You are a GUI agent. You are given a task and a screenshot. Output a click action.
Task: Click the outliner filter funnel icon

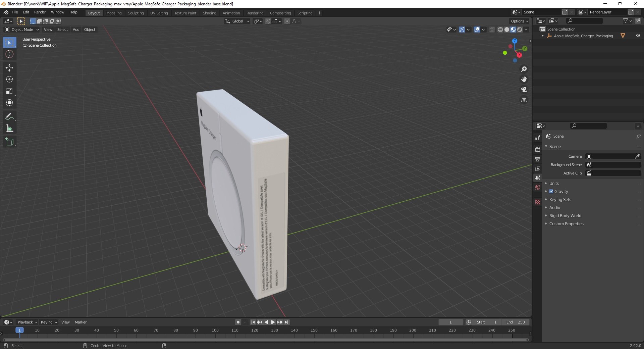click(x=625, y=21)
